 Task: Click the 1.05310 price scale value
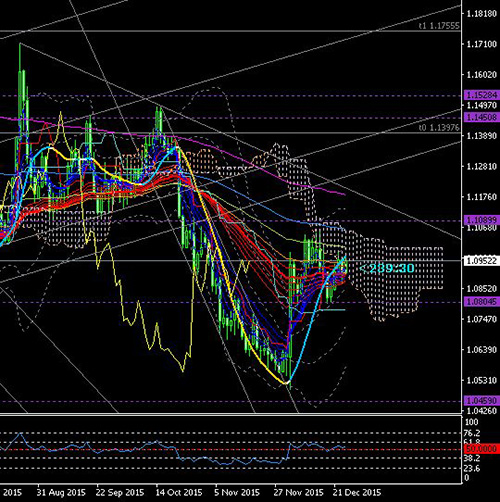pos(482,380)
